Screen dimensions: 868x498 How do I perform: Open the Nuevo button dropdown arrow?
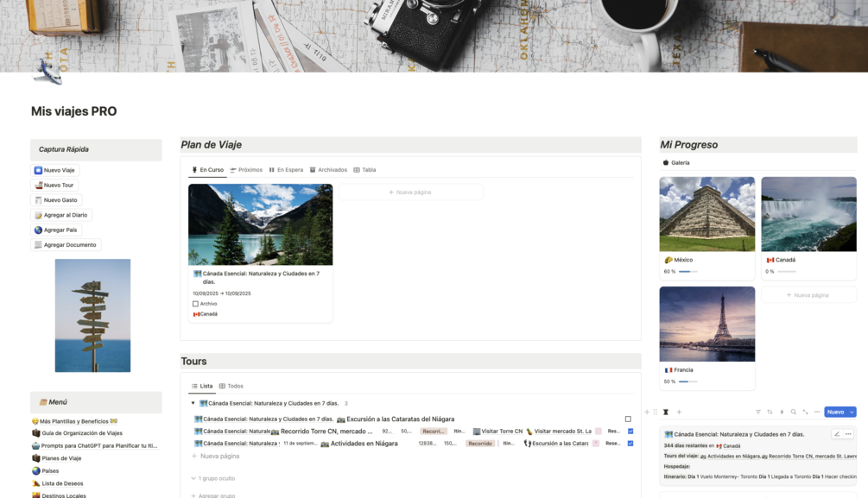coord(852,413)
